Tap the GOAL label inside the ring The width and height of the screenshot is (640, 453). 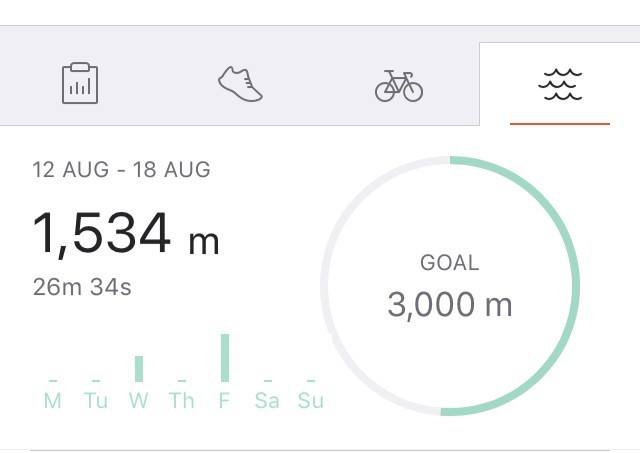click(450, 262)
